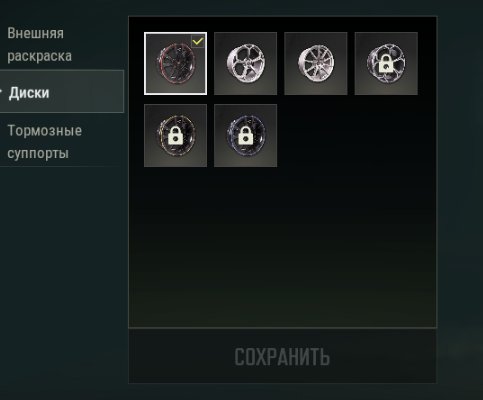Click the word раскраска in the sidebar
Screen dimensions: 483x400
click(x=39, y=56)
